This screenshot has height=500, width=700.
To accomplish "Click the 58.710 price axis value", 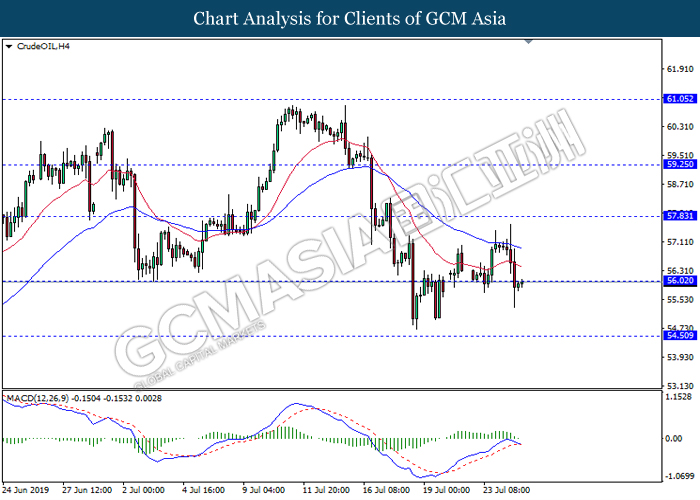I will [x=680, y=184].
